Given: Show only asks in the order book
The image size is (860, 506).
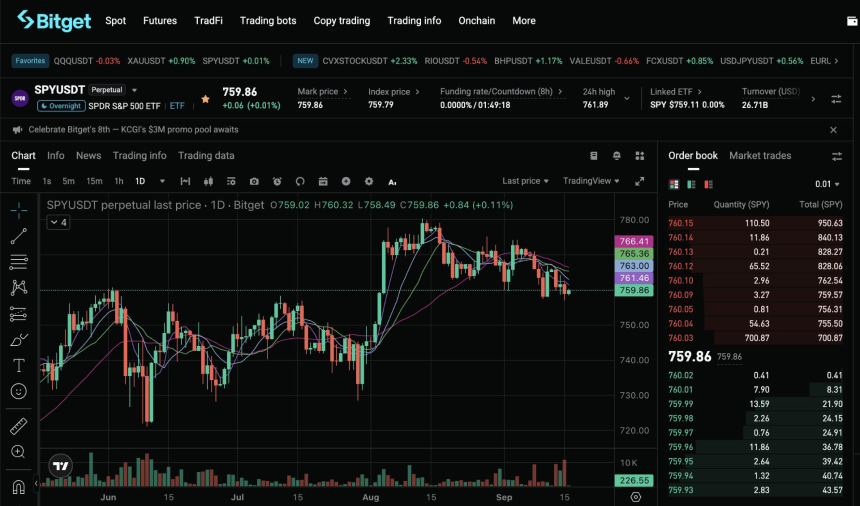Looking at the screenshot, I should point(709,184).
